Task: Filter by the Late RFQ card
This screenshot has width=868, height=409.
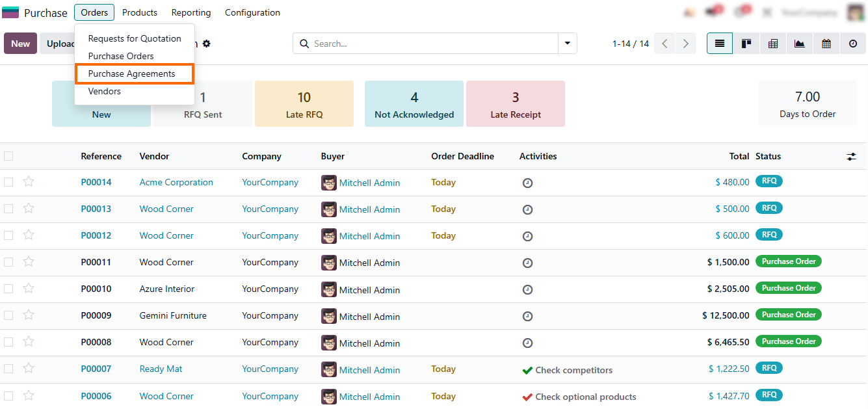Action: click(x=304, y=104)
